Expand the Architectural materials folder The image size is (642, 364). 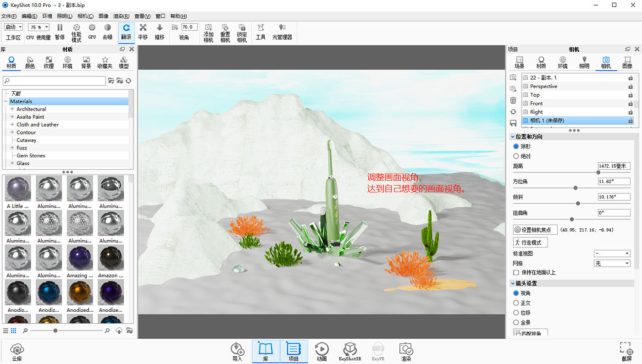12,109
